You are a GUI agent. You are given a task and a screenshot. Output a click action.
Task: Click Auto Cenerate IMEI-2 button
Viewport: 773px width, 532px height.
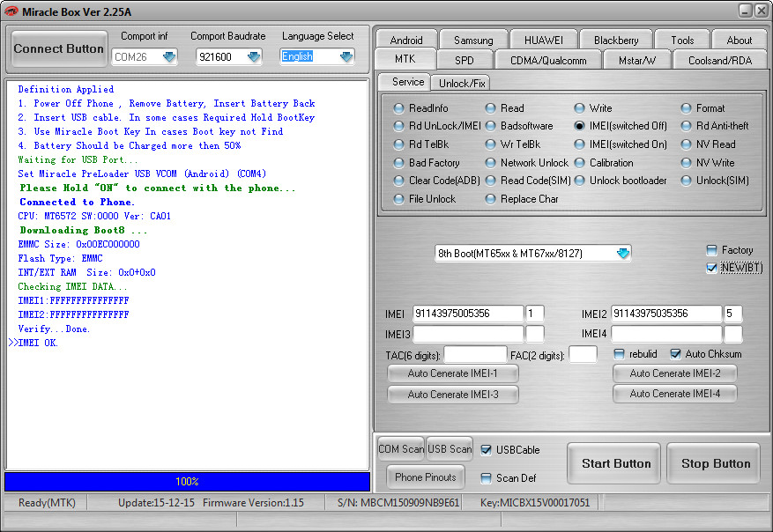(x=675, y=373)
